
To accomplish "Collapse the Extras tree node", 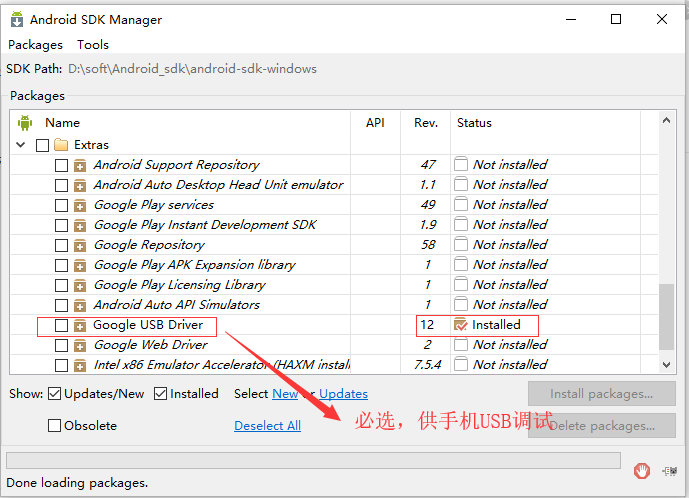I will pyautogui.click(x=22, y=145).
